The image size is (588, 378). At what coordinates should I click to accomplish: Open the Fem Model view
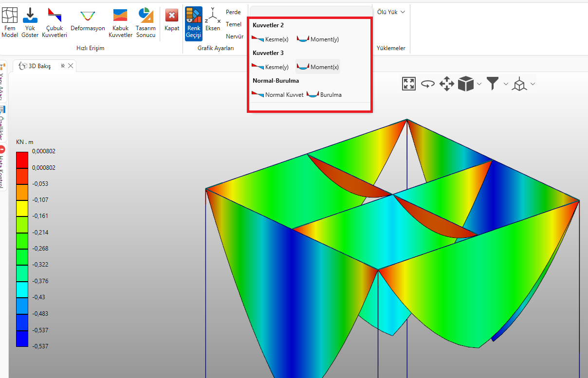coord(9,22)
